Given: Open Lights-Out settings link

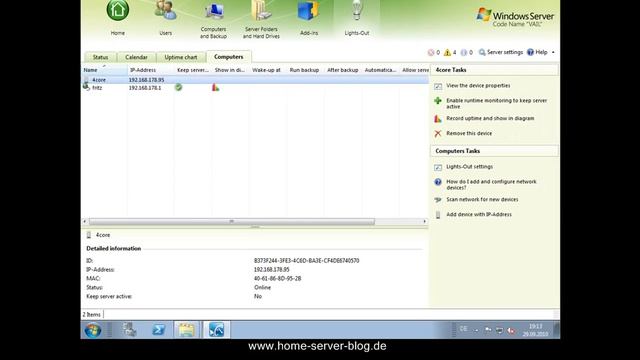Looking at the screenshot, I should pos(469,167).
